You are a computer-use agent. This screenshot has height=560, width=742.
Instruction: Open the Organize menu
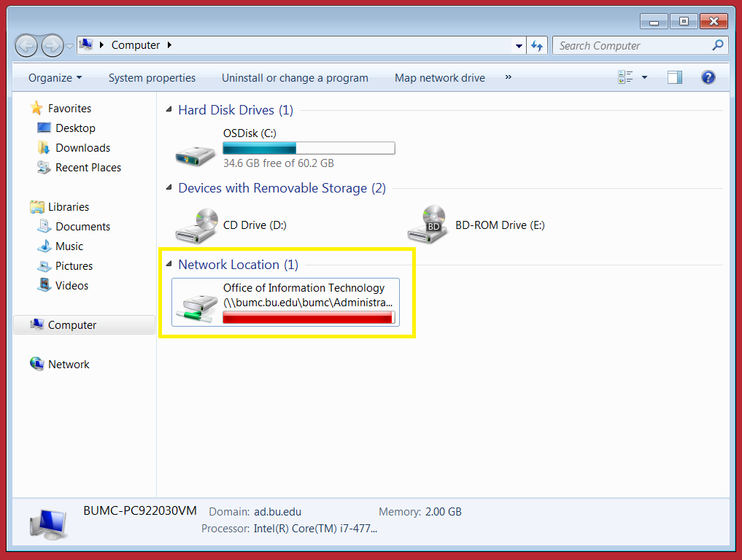pos(55,77)
